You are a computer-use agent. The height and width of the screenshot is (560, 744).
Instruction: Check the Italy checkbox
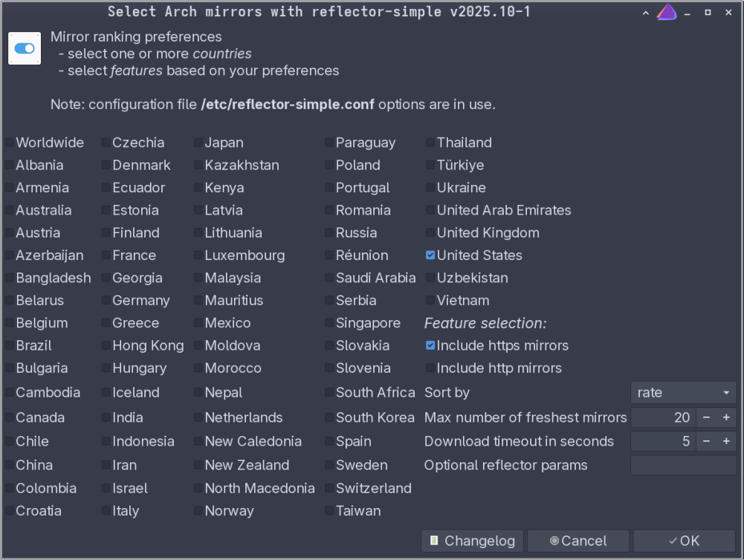pyautogui.click(x=106, y=511)
